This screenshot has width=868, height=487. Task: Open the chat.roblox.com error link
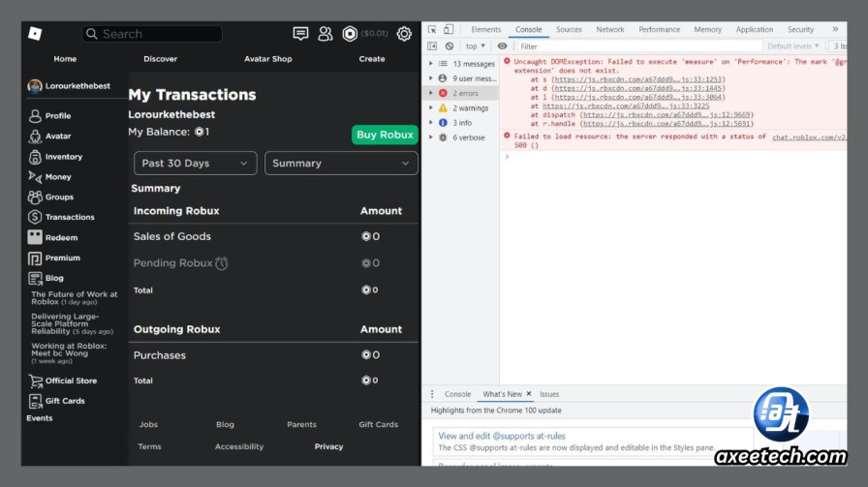point(809,137)
